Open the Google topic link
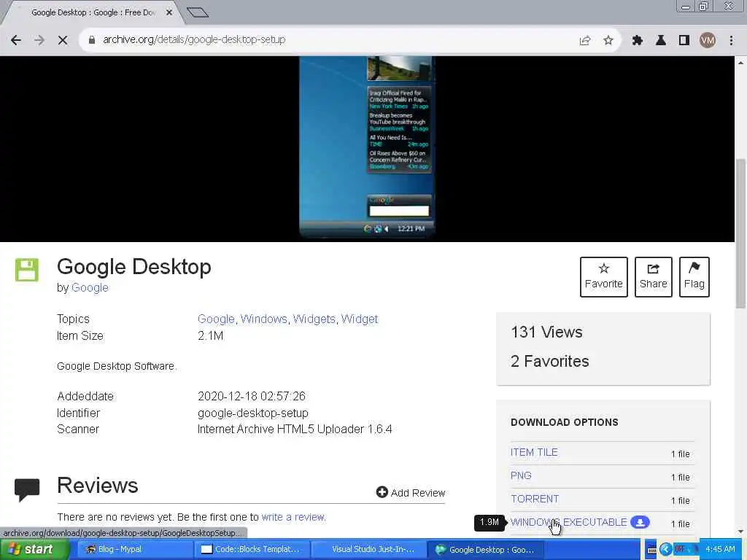Image resolution: width=747 pixels, height=560 pixels. pyautogui.click(x=216, y=319)
